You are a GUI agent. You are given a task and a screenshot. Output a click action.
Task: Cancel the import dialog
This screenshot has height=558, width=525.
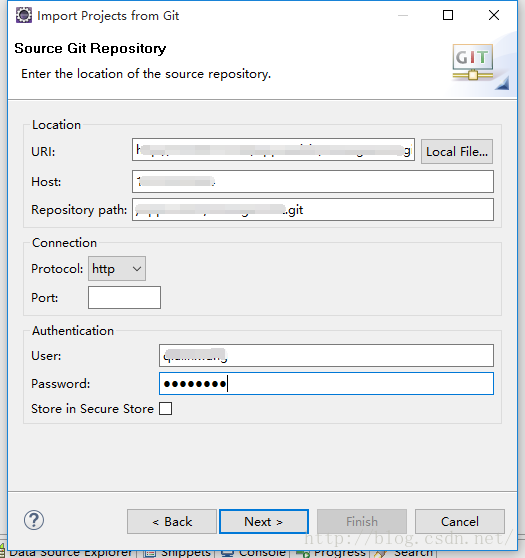[460, 522]
